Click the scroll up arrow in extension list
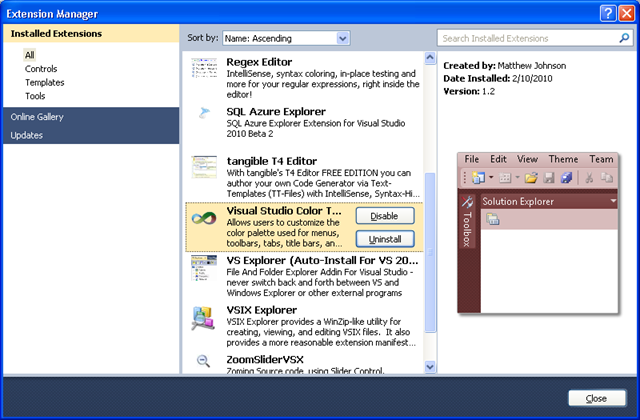 point(430,58)
